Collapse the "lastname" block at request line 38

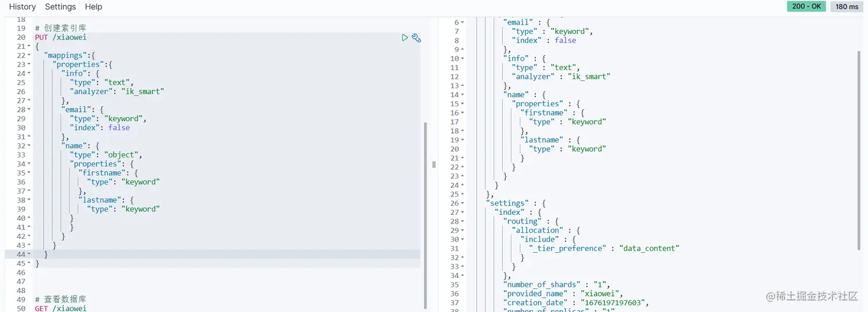click(x=29, y=201)
